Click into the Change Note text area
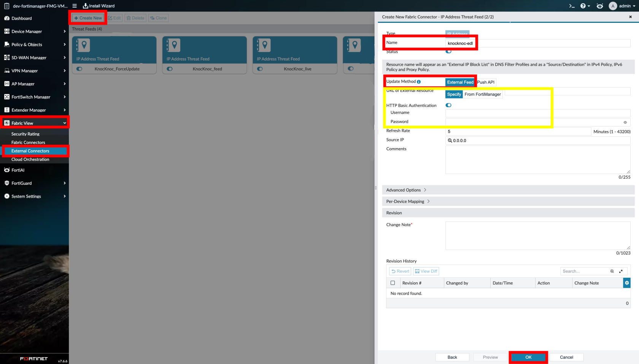 [x=537, y=236]
